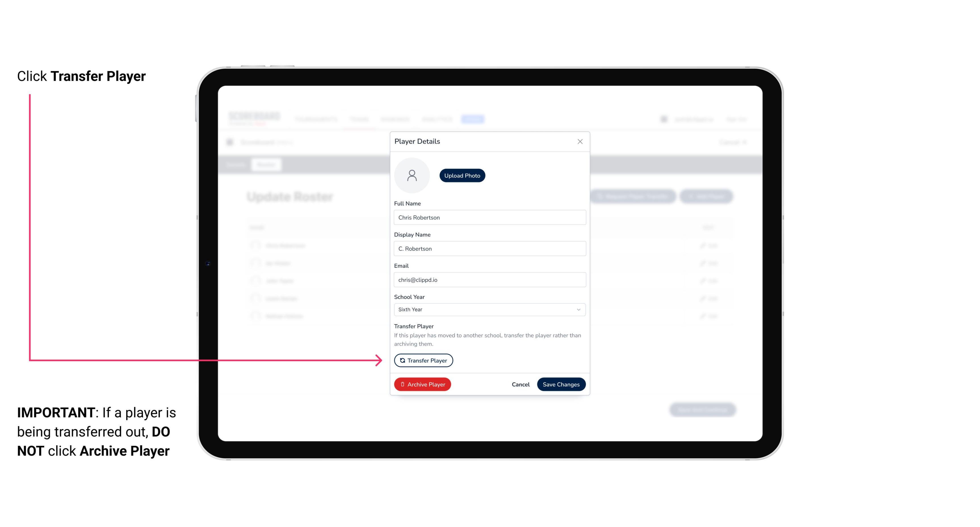This screenshot has height=527, width=980.
Task: Click the Upload Photo button icon
Action: pos(462,175)
